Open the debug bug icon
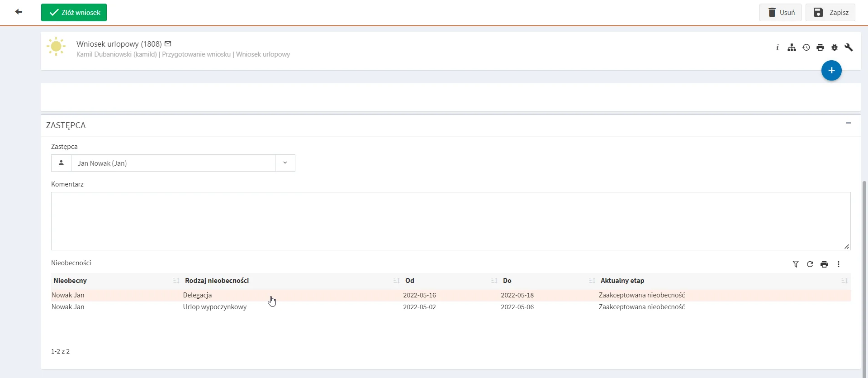Viewport: 868px width, 378px height. coord(835,48)
